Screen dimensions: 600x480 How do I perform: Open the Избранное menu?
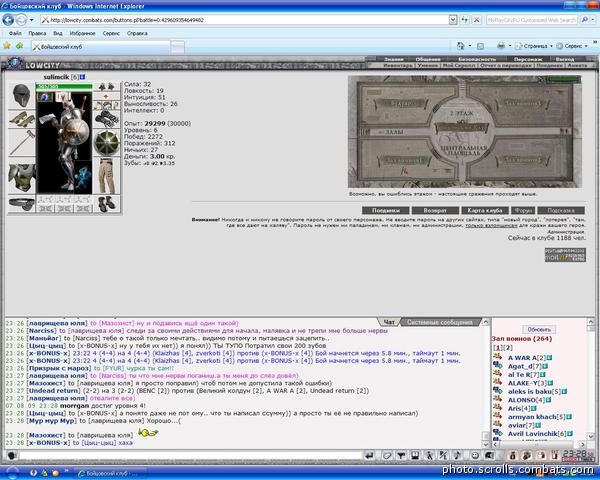pyautogui.click(x=82, y=33)
